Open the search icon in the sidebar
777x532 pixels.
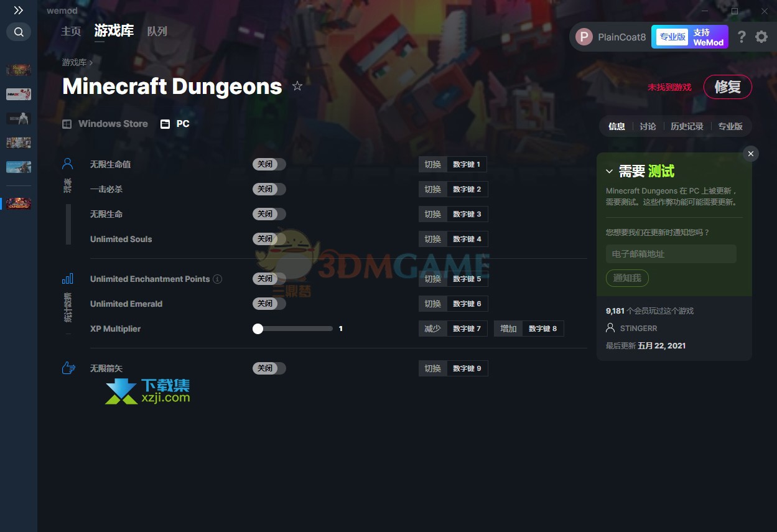point(19,32)
